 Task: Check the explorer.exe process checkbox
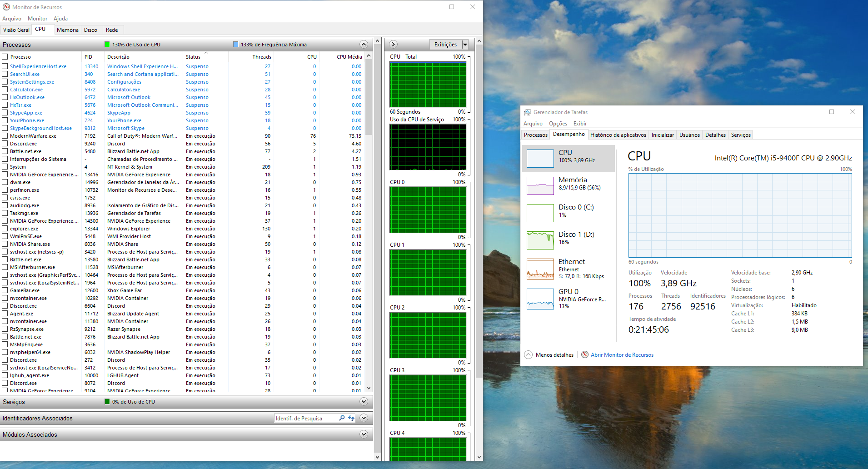[5, 229]
